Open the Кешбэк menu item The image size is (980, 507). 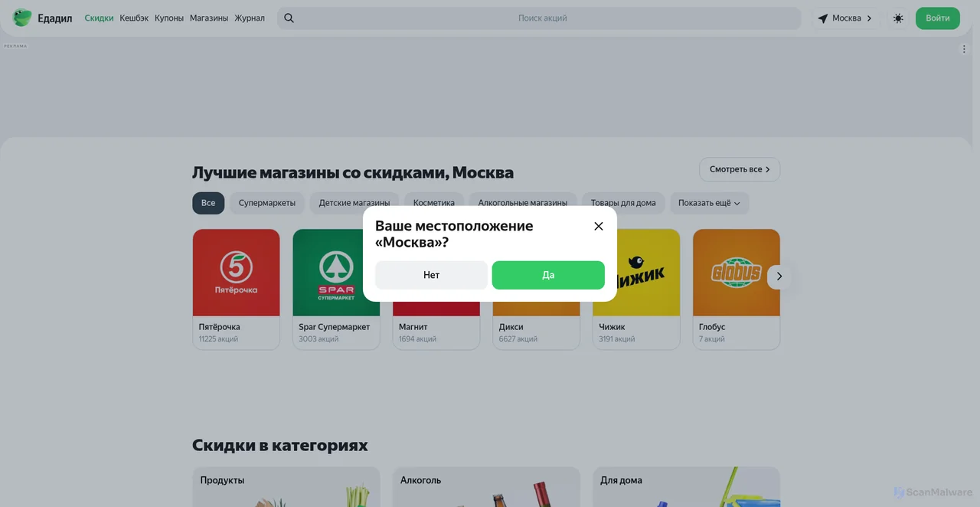click(x=134, y=18)
